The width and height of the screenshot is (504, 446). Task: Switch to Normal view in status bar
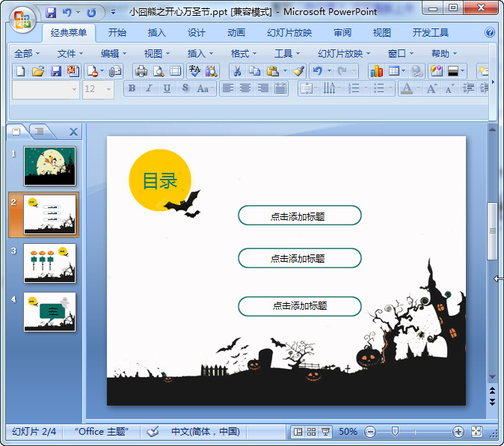coord(298,432)
